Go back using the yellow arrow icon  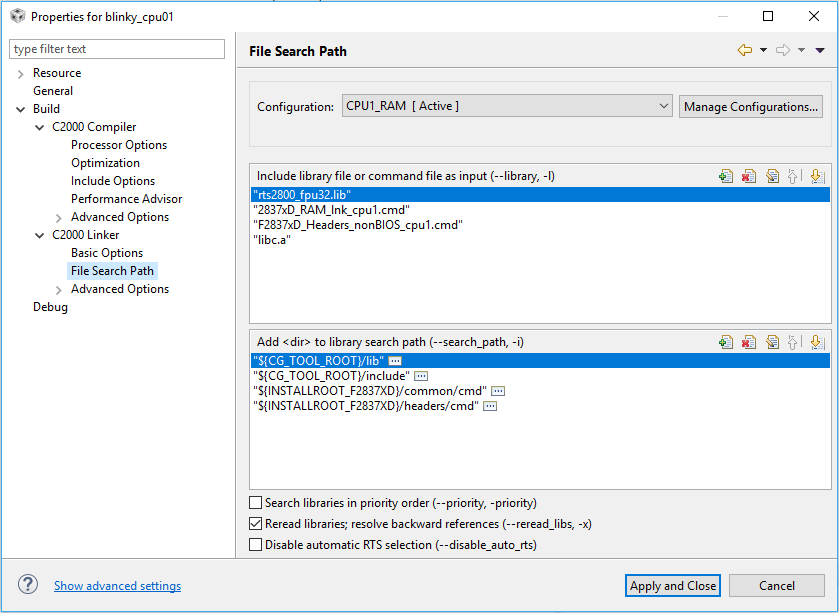coord(745,50)
